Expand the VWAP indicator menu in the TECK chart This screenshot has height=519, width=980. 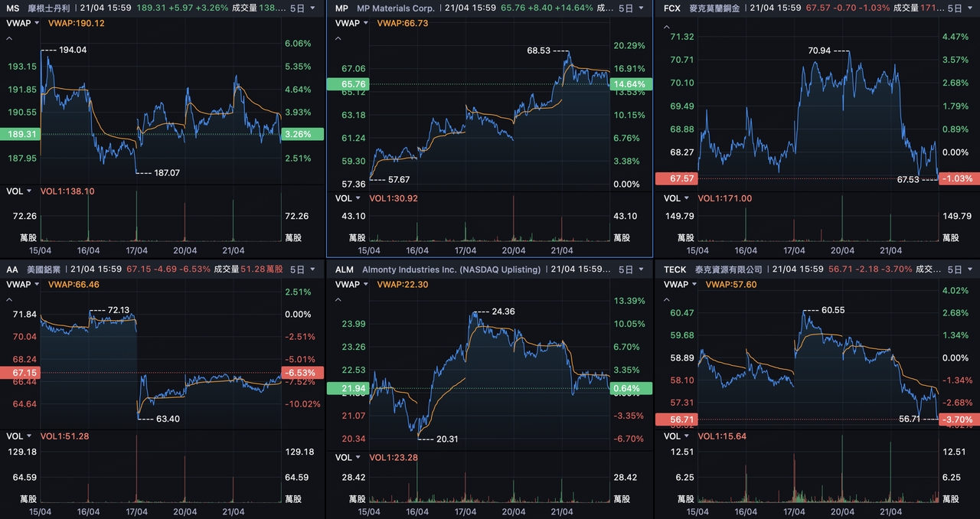click(x=680, y=285)
